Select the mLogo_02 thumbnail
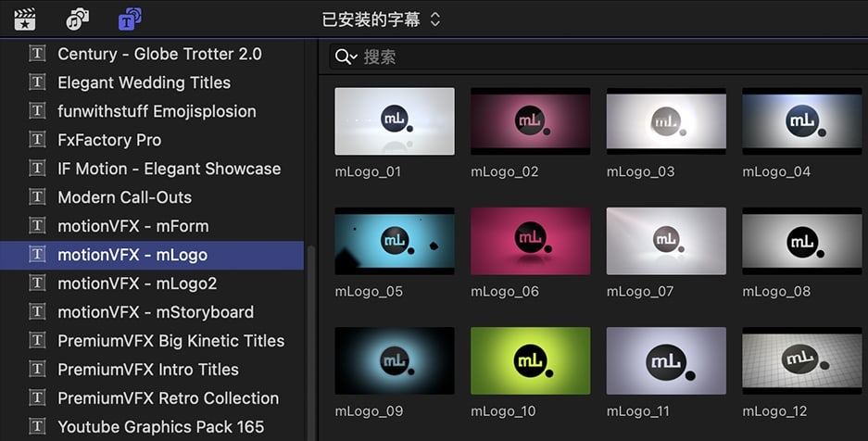The width and height of the screenshot is (868, 441). tap(530, 121)
